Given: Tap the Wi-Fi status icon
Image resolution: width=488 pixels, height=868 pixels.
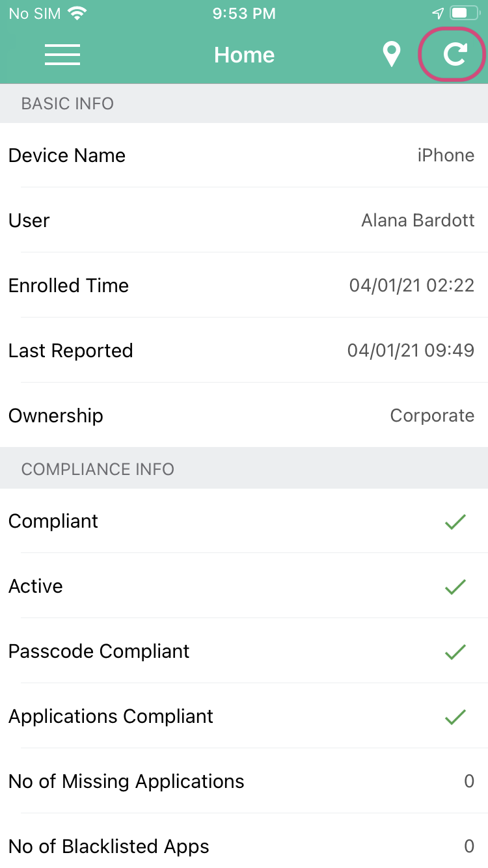Looking at the screenshot, I should (77, 14).
